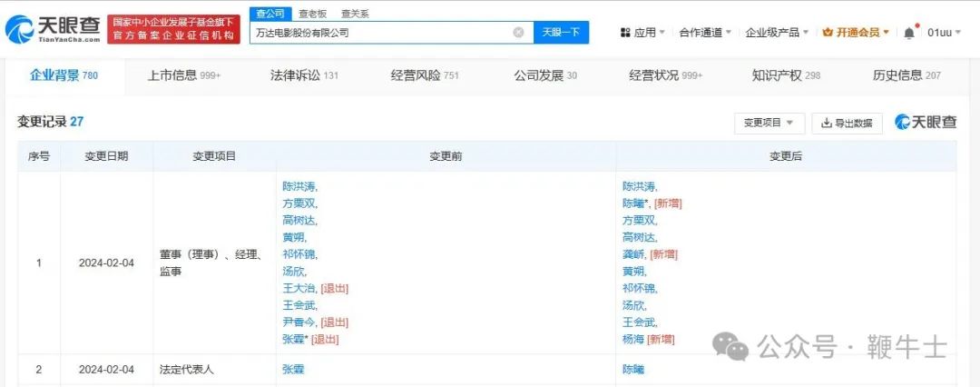Screen dimensions: 980x387
Task: Open 张霖 in the 法定代表人 row
Action: coord(293,370)
